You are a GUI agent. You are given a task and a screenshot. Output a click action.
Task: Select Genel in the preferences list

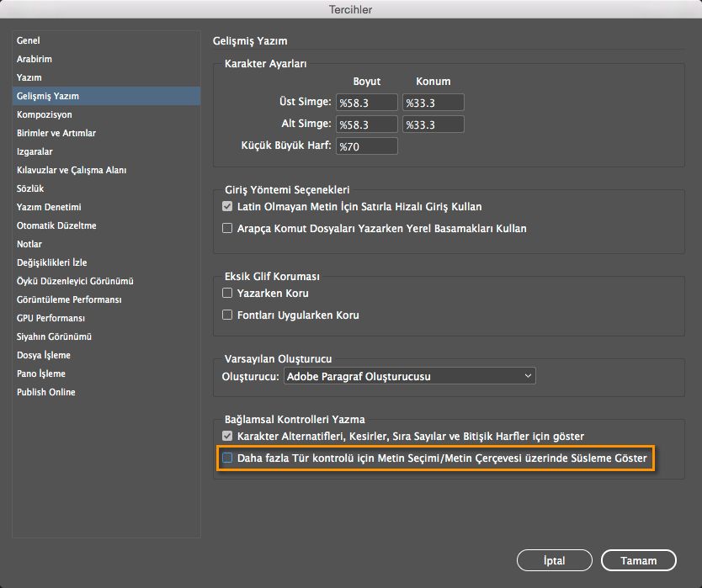29,40
